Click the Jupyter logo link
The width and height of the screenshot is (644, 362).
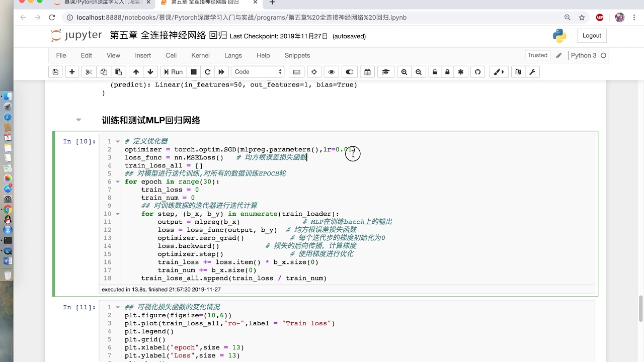click(x=76, y=36)
